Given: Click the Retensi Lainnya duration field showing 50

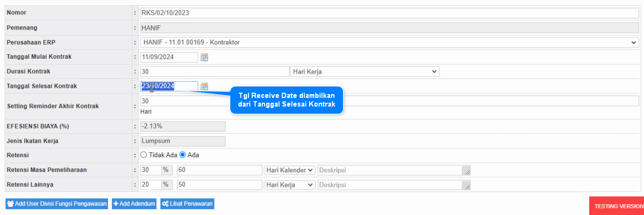Looking at the screenshot, I should [219, 185].
